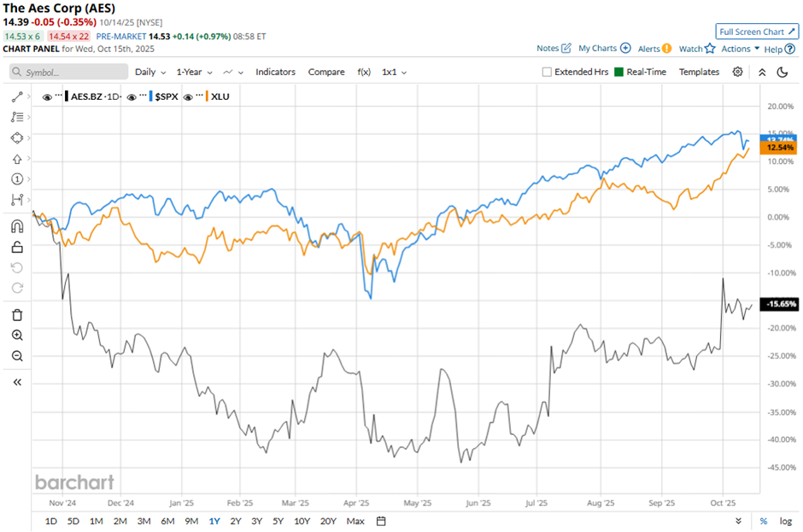Open the date range calendar
Viewport: 803px width, 532px height.
click(381, 521)
